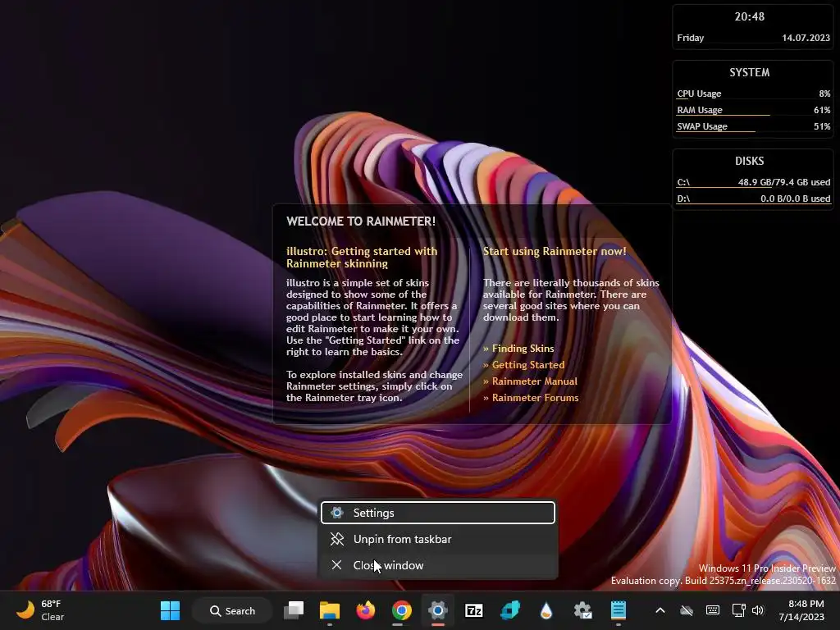Open Notepad from the taskbar

tap(619, 610)
